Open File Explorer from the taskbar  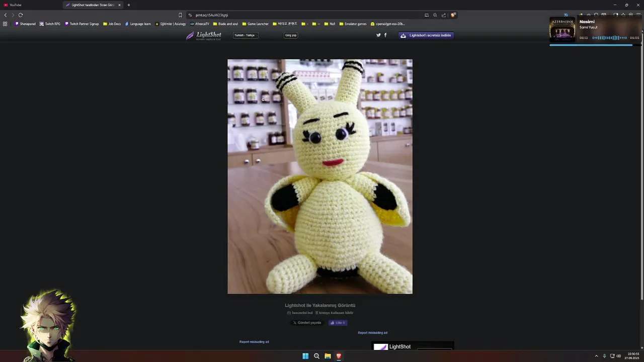coord(328,356)
